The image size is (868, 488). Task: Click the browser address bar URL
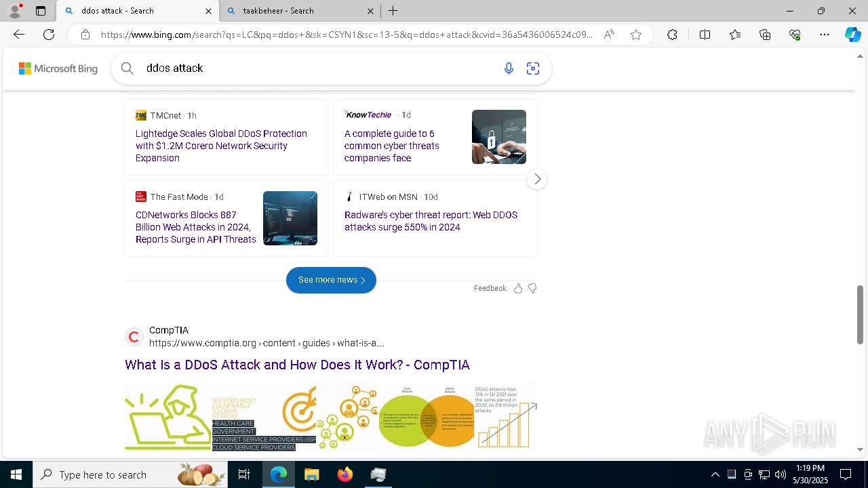pos(346,35)
